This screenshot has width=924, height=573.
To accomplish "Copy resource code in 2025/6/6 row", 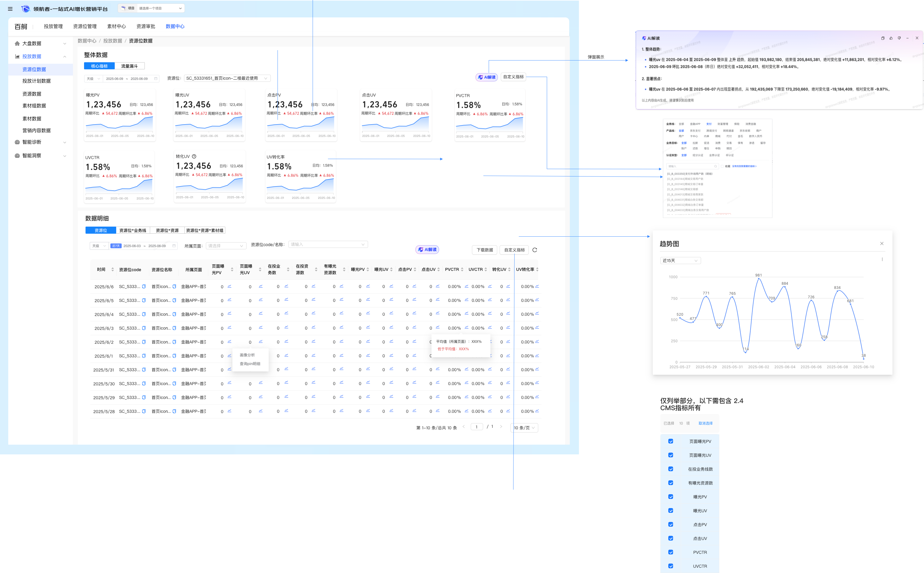I will coord(144,286).
